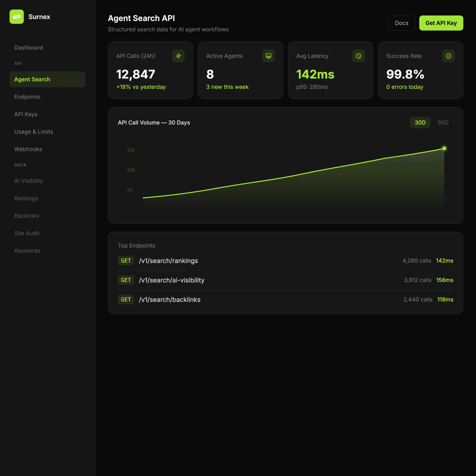Open the Dashboard sidebar item
This screenshot has width=476, height=476.
[29, 48]
